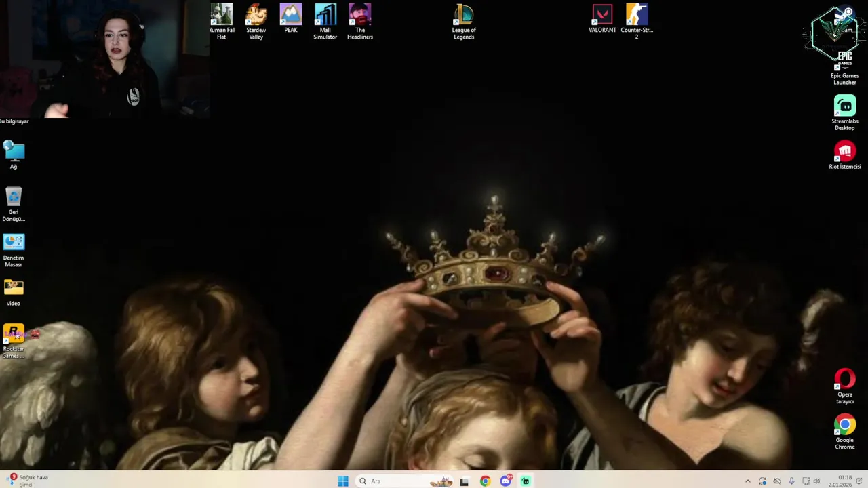The image size is (868, 488).
Task: Open the video folder on the desktop
Action: coord(14,292)
